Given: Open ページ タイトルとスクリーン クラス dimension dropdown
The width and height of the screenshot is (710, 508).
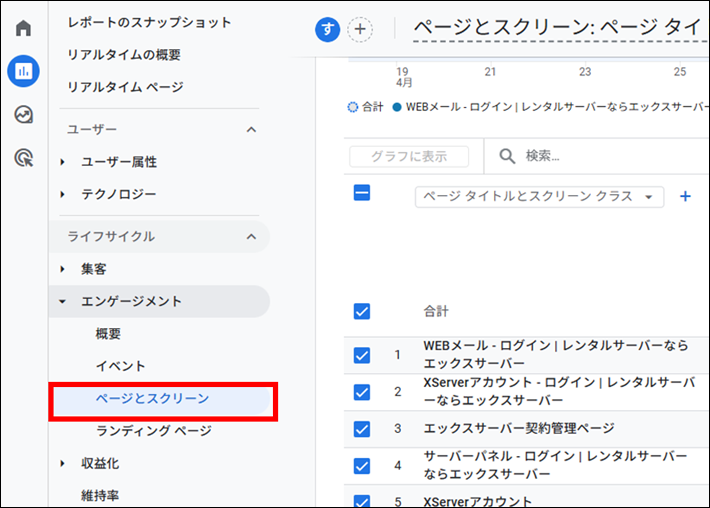Looking at the screenshot, I should 539,196.
